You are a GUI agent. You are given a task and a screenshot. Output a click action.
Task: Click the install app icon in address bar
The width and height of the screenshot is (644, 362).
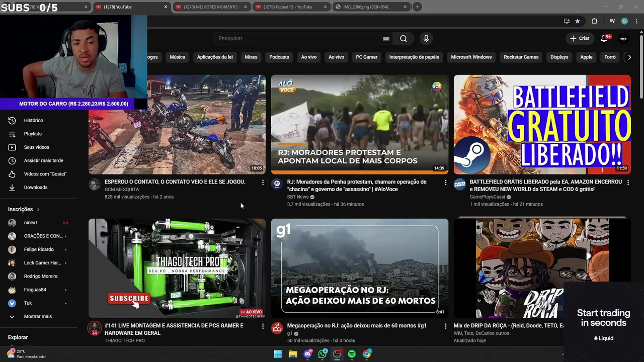pyautogui.click(x=567, y=21)
